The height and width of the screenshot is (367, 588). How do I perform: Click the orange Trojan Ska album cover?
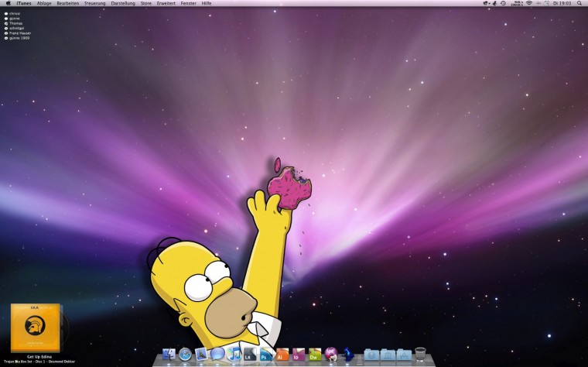click(x=36, y=328)
